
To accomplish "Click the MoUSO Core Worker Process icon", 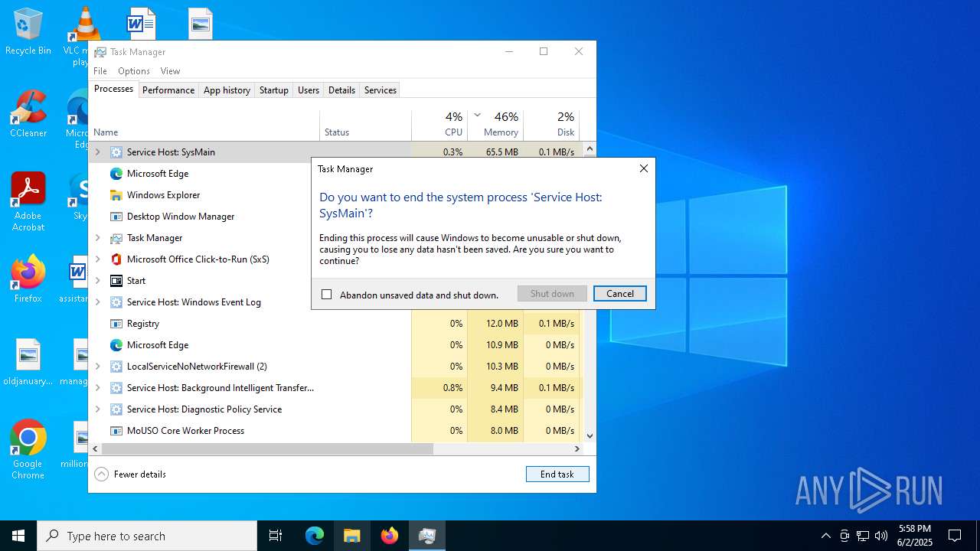I will click(116, 431).
